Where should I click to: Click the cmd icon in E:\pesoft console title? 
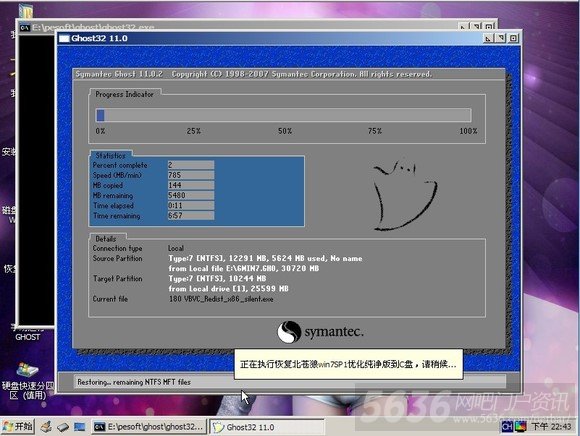(x=25, y=28)
